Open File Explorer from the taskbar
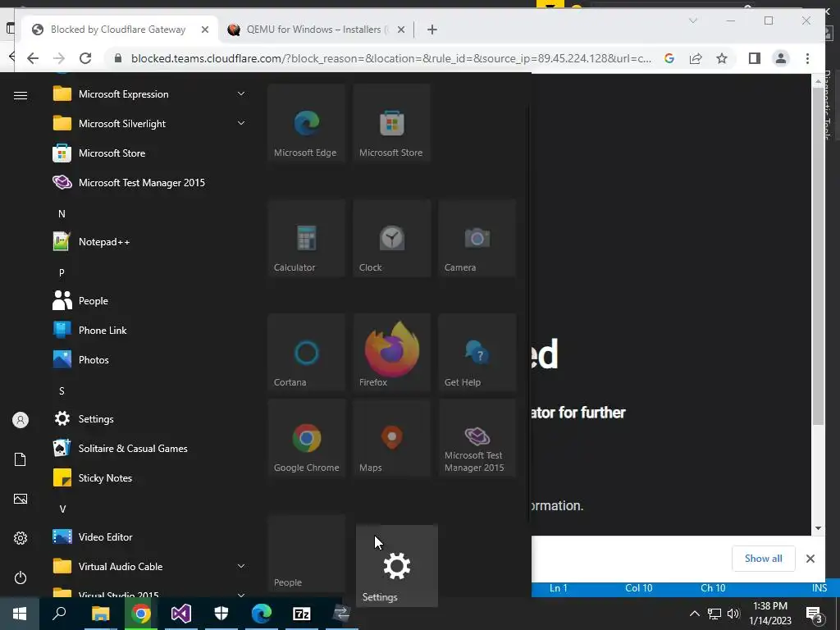The width and height of the screenshot is (840, 630). [x=100, y=614]
